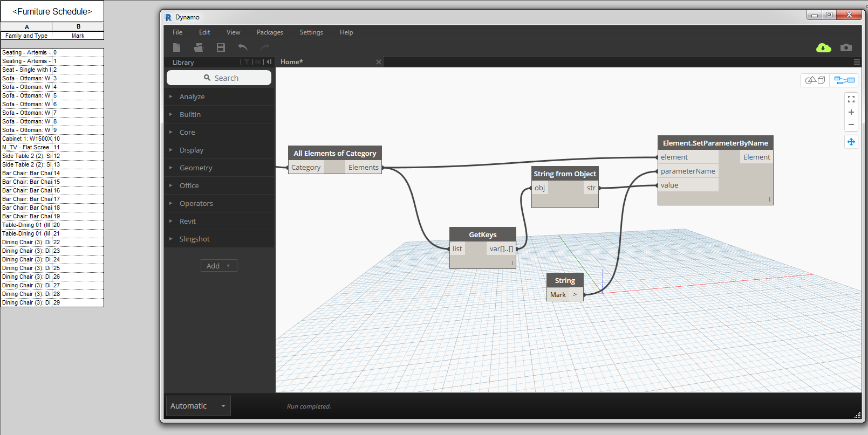Open the Settings menu
The width and height of the screenshot is (868, 435).
coord(311,32)
